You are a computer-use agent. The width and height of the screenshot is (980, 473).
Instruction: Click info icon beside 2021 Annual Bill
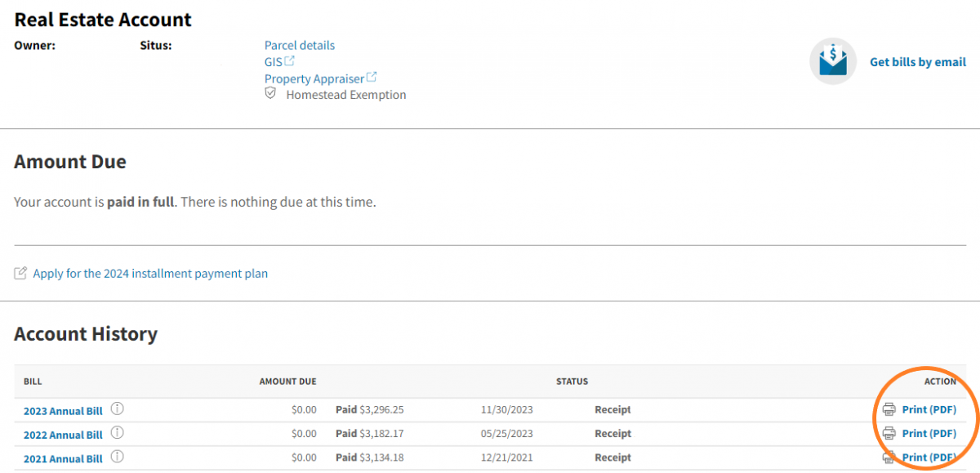[117, 457]
